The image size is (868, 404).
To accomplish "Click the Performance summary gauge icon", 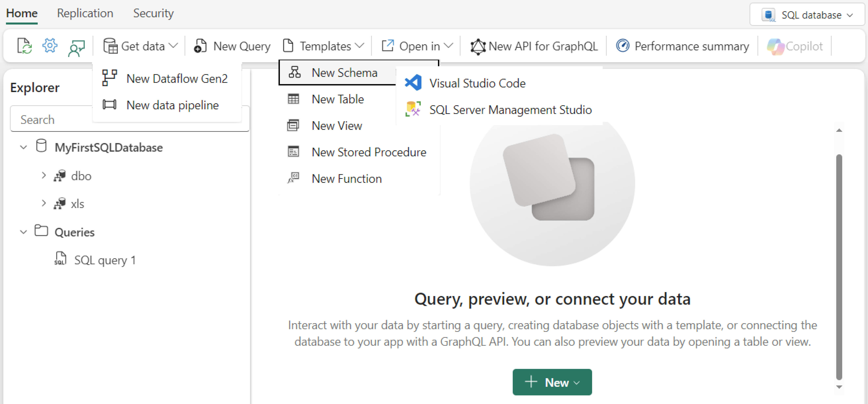I will click(623, 45).
